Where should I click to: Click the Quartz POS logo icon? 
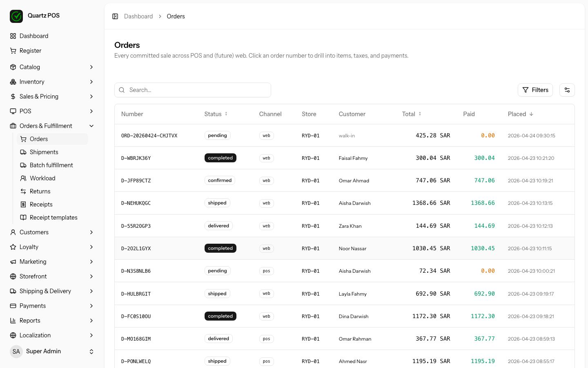16,16
